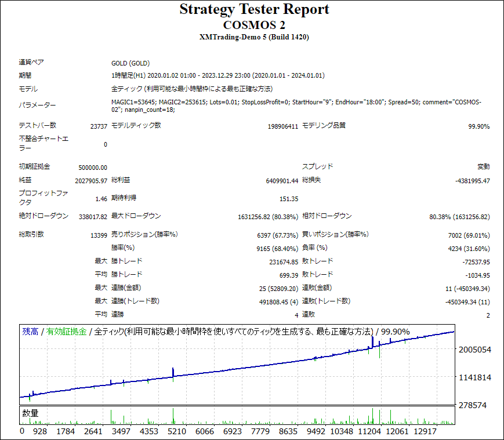Click the 初期証拠金 500000.00 value

(x=93, y=168)
